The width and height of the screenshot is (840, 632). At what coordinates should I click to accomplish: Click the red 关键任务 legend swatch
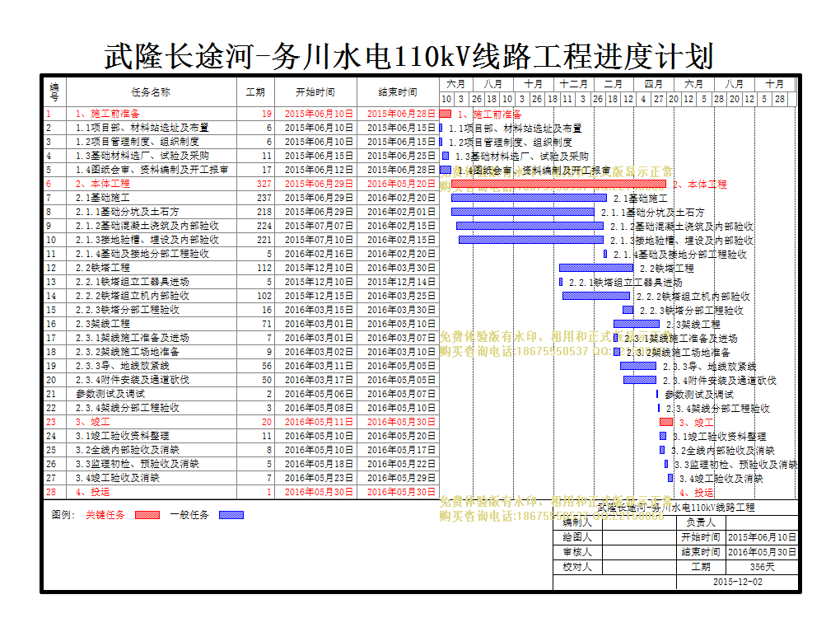[147, 515]
